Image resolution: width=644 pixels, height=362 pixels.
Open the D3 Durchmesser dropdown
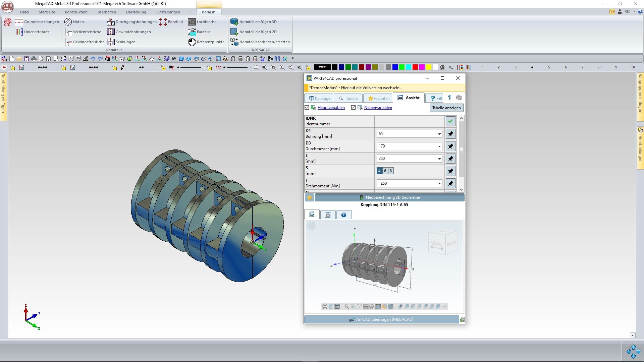coord(439,146)
